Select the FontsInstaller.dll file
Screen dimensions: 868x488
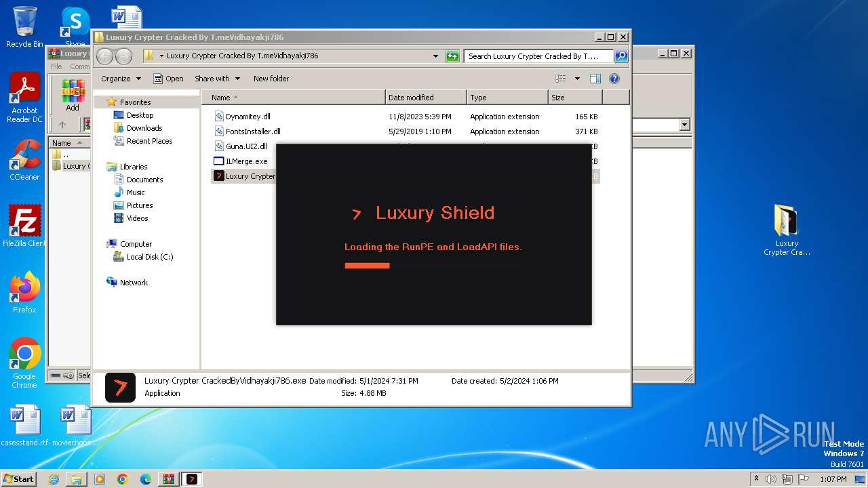coord(253,131)
